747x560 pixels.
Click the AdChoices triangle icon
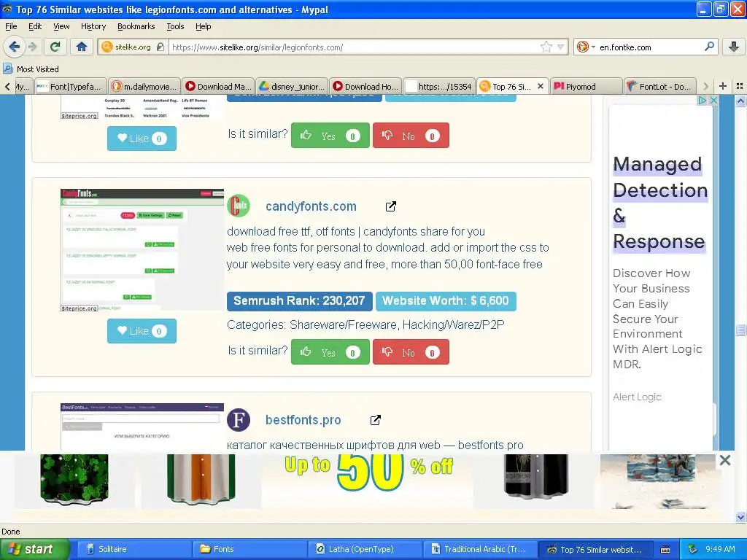pos(703,101)
